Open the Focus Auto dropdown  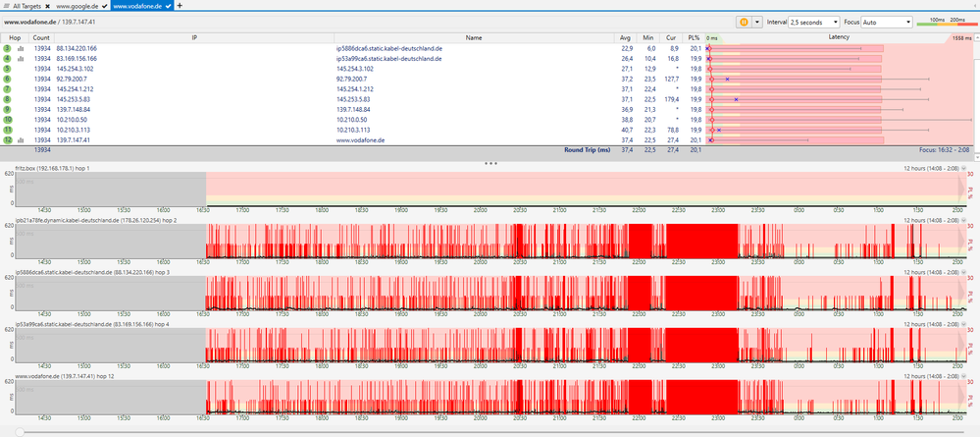[x=886, y=21]
